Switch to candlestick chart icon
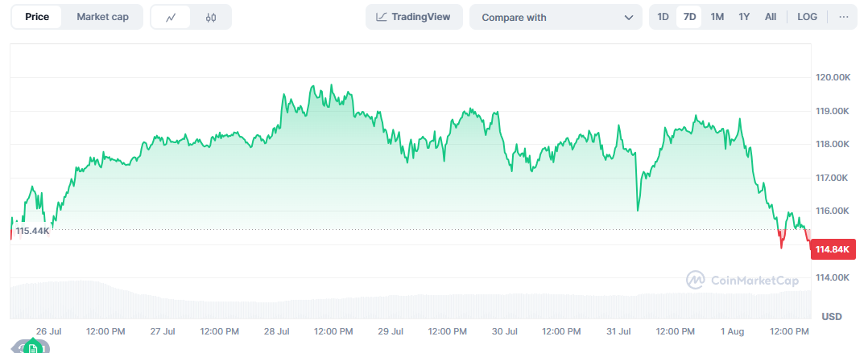This screenshot has width=868, height=353. click(210, 17)
